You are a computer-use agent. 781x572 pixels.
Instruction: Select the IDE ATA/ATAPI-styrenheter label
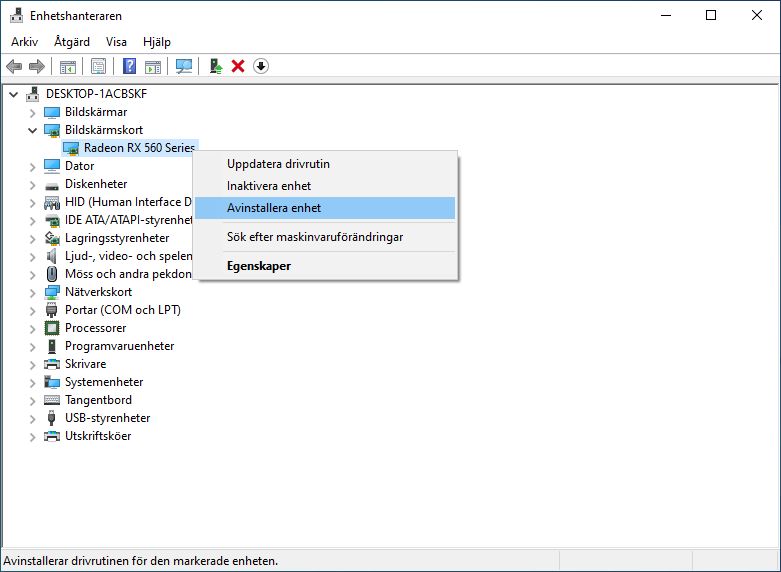click(x=129, y=220)
